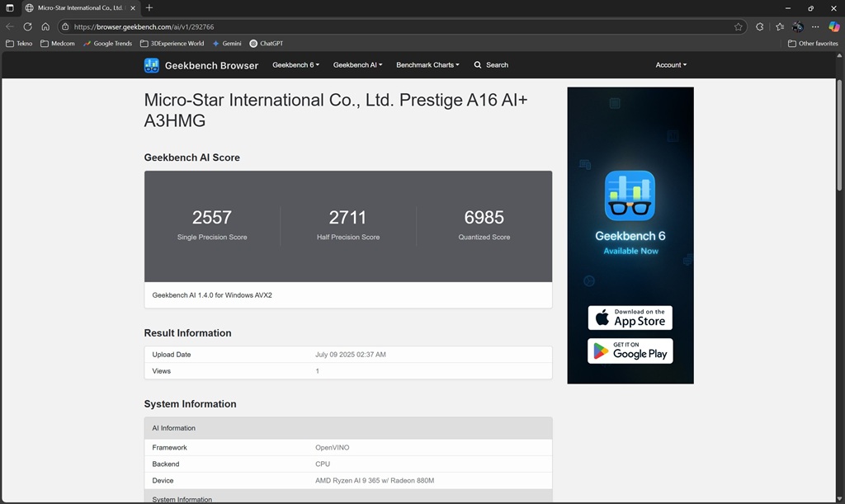
Task: Open the Gemini bookmark
Action: (227, 44)
